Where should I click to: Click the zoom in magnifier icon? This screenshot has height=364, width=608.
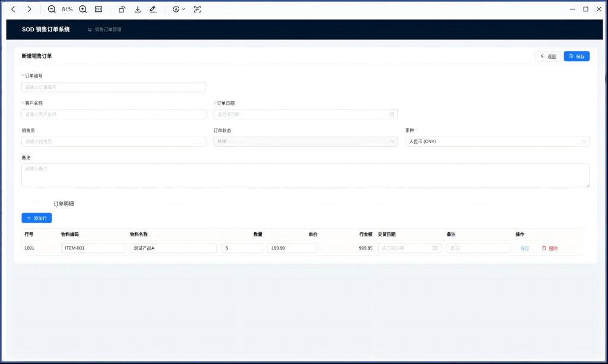click(83, 10)
